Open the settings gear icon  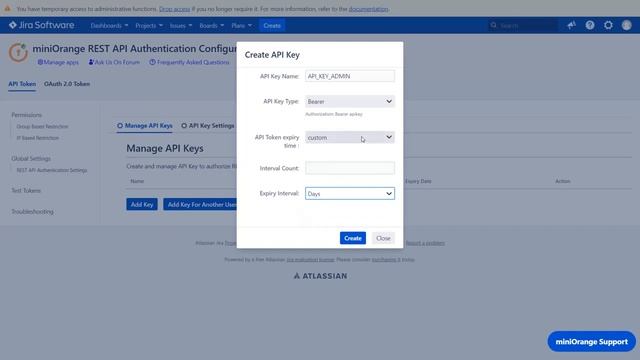(x=608, y=25)
